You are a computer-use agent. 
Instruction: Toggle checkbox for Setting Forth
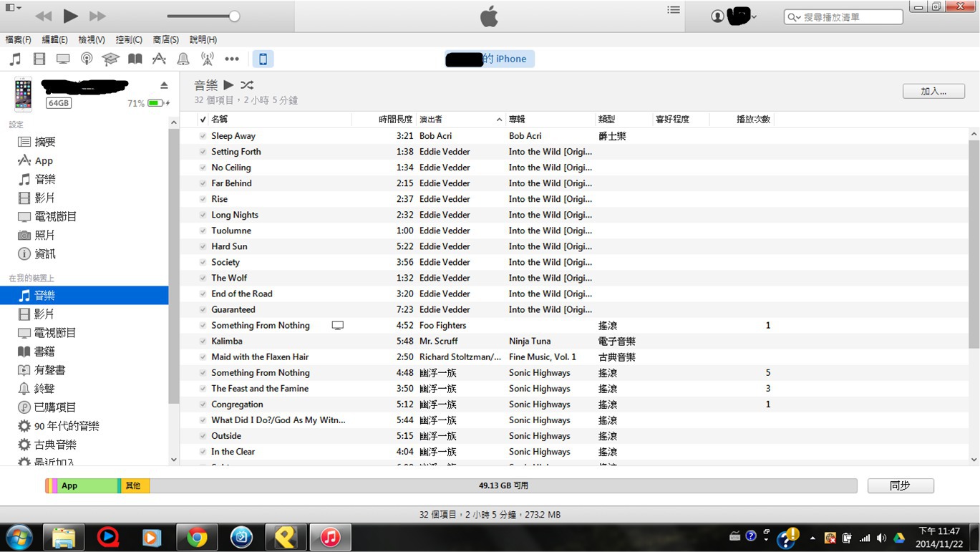[x=203, y=152]
